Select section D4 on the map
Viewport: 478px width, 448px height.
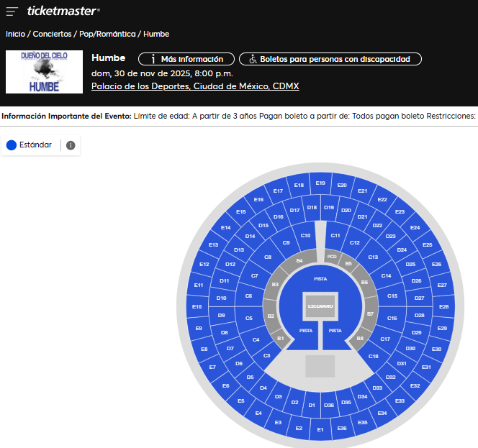(263, 388)
